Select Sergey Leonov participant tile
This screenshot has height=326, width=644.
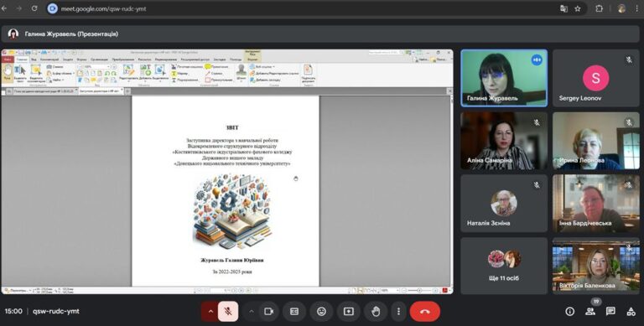click(x=595, y=78)
